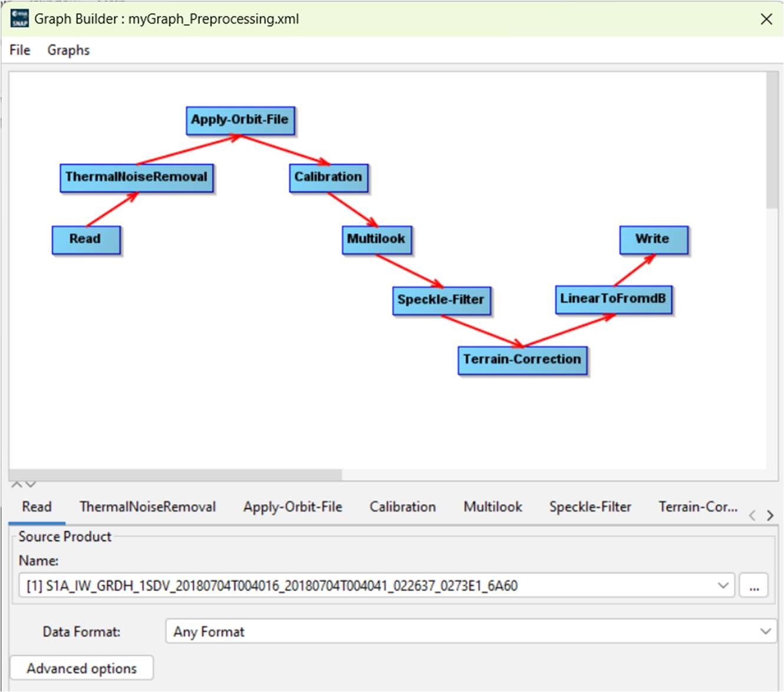This screenshot has width=784, height=692.
Task: Switch to the Calibration tab
Action: (403, 507)
